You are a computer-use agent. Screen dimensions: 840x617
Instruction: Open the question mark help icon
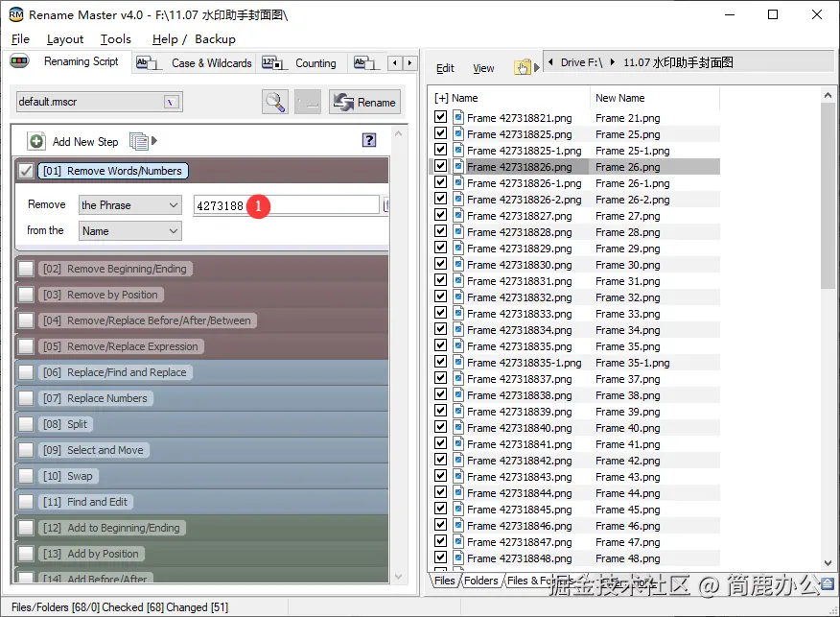[369, 140]
